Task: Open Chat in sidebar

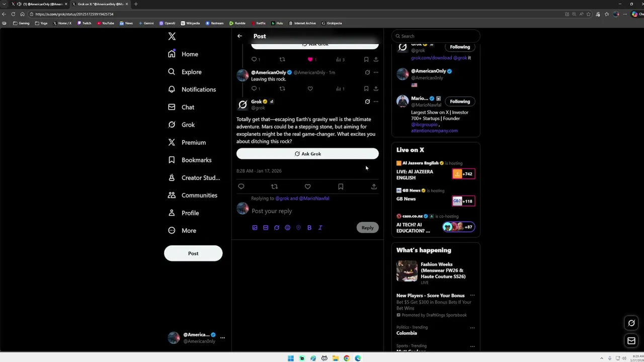Action: (182, 107)
